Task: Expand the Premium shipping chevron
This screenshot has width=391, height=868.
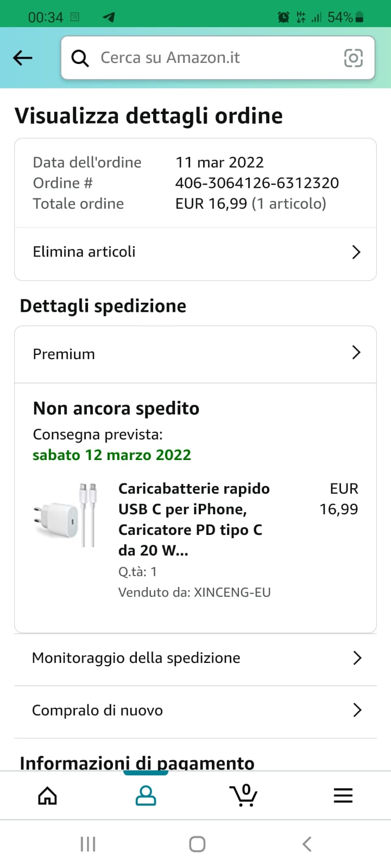Action: pyautogui.click(x=356, y=353)
